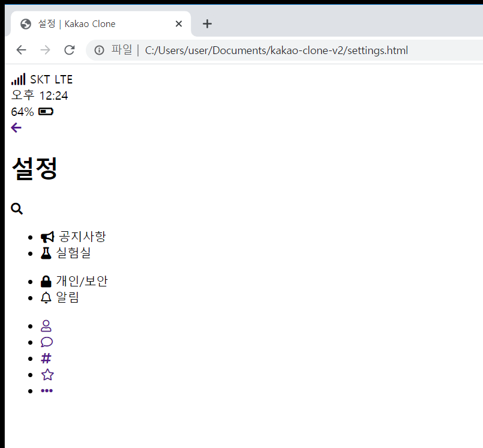Click the bell icon beside 알림
This screenshot has width=483, height=448.
(46, 297)
